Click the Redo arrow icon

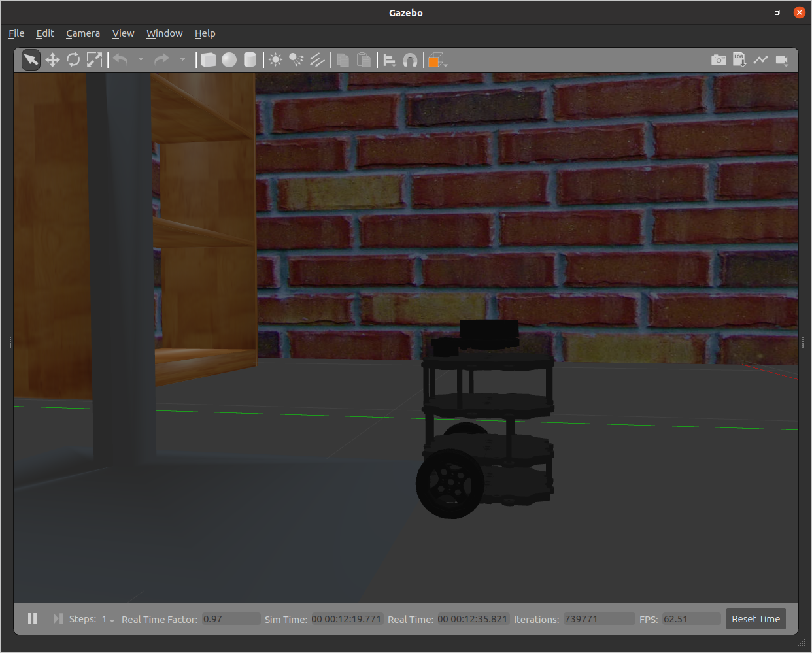tap(161, 60)
